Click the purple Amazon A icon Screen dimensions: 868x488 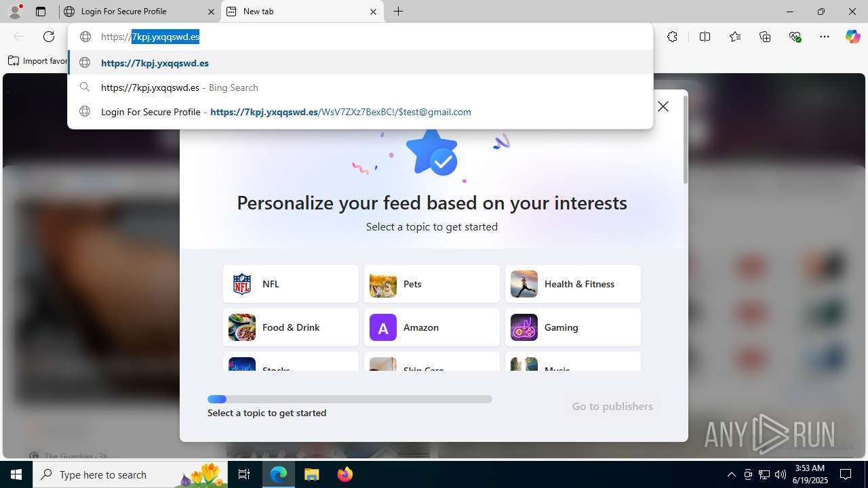click(383, 327)
